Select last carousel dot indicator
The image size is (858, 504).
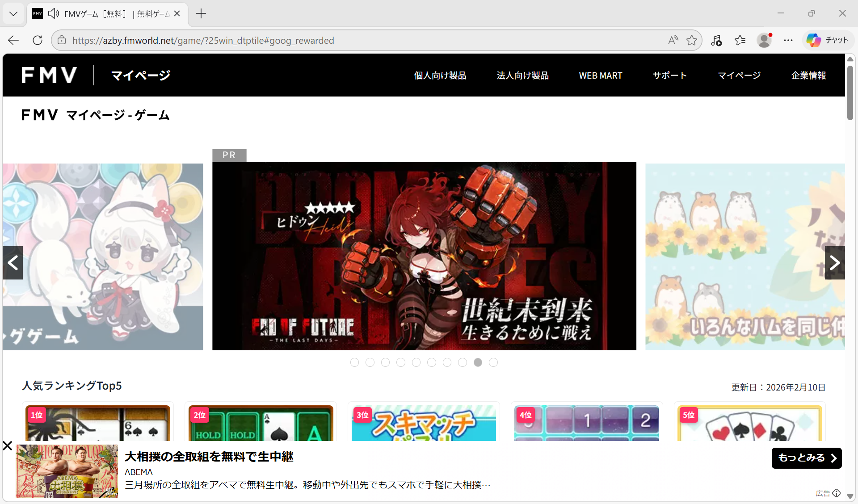coord(493,362)
